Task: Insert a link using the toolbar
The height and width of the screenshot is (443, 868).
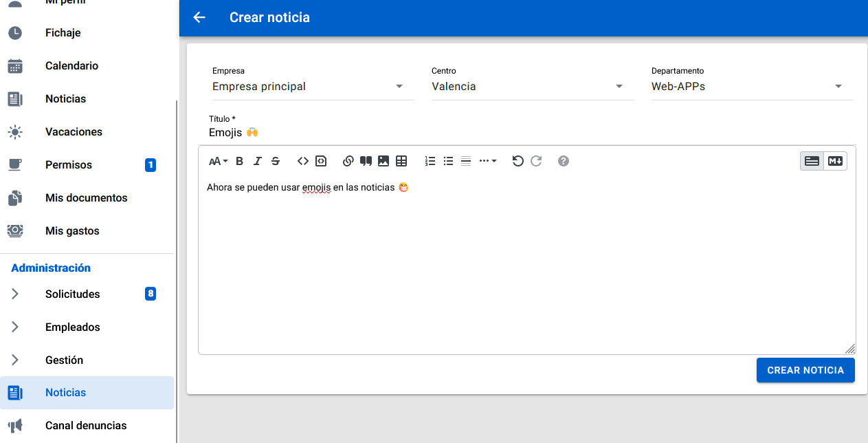Action: pyautogui.click(x=348, y=161)
